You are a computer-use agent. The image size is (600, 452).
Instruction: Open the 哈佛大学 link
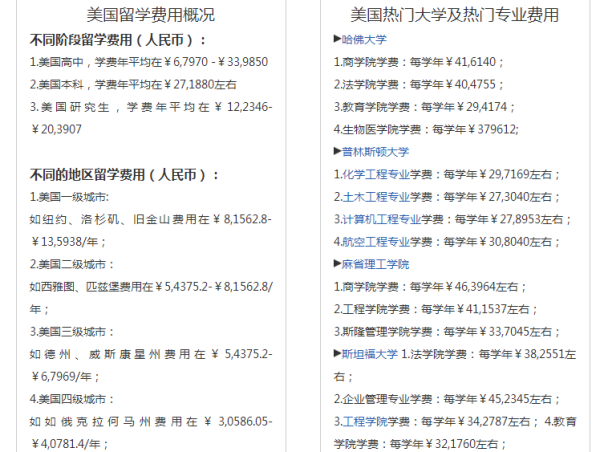pos(364,39)
